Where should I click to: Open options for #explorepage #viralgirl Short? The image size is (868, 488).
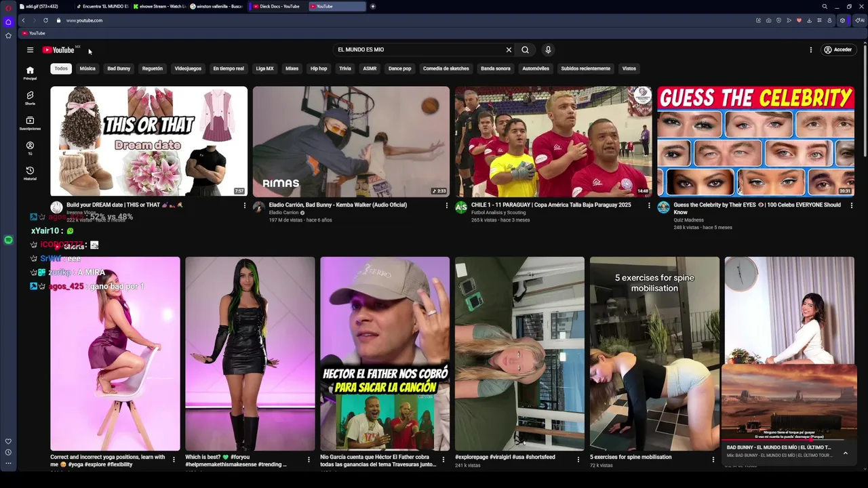point(578,460)
